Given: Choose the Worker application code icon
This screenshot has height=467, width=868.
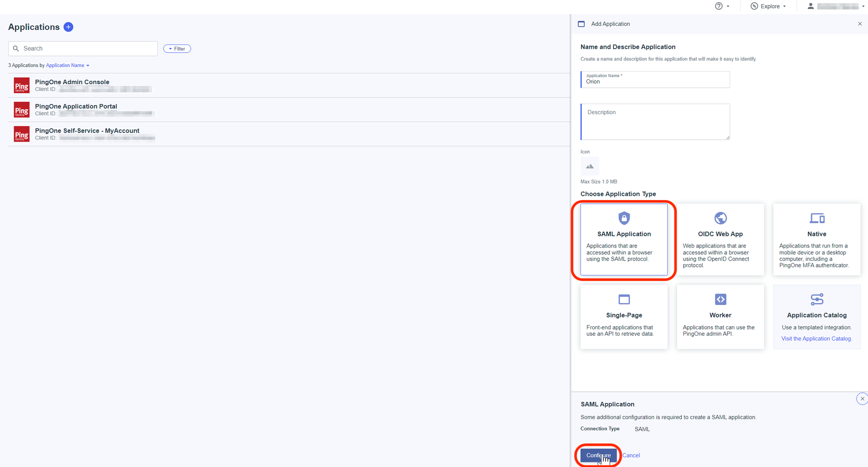Looking at the screenshot, I should (720, 300).
